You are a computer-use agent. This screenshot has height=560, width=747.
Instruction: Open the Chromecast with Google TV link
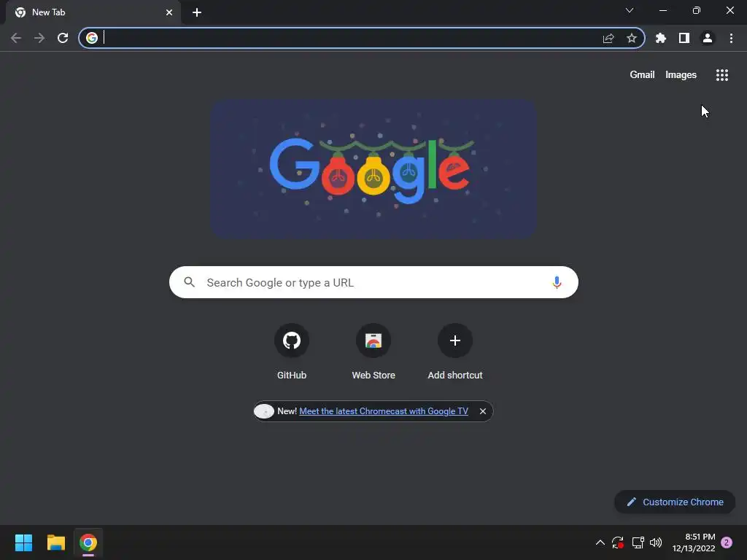pos(384,411)
